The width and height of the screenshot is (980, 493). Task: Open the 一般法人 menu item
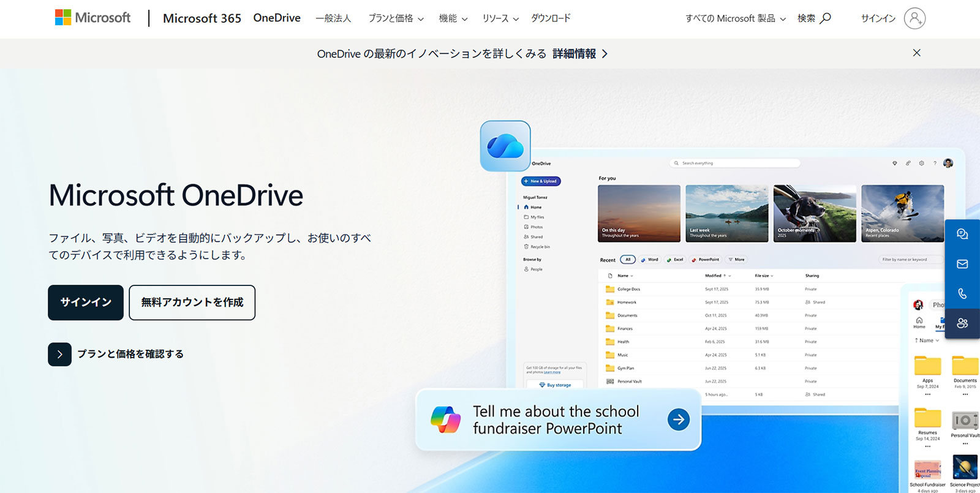[333, 18]
